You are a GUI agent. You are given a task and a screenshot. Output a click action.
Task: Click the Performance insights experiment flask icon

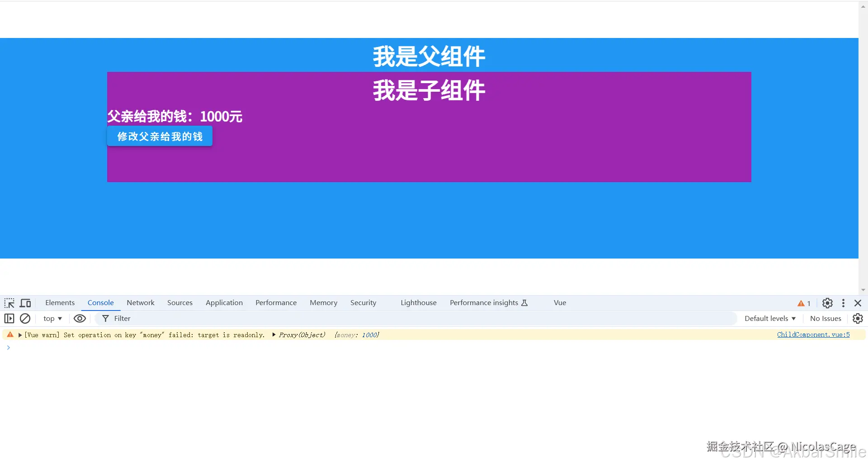coord(524,303)
